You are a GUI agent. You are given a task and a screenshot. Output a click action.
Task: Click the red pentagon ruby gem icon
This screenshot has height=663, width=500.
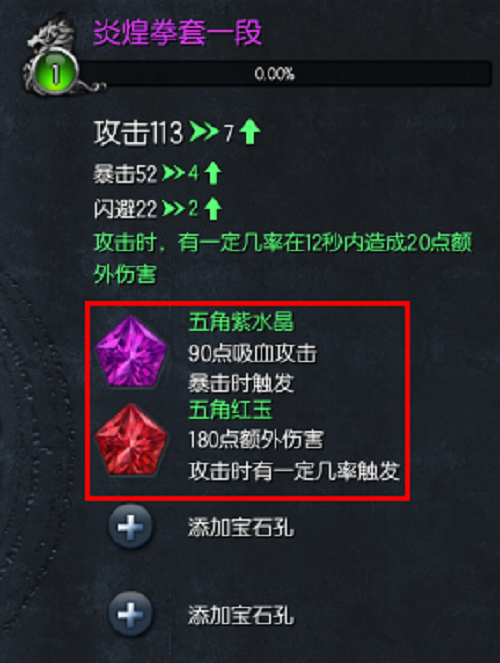(x=131, y=439)
